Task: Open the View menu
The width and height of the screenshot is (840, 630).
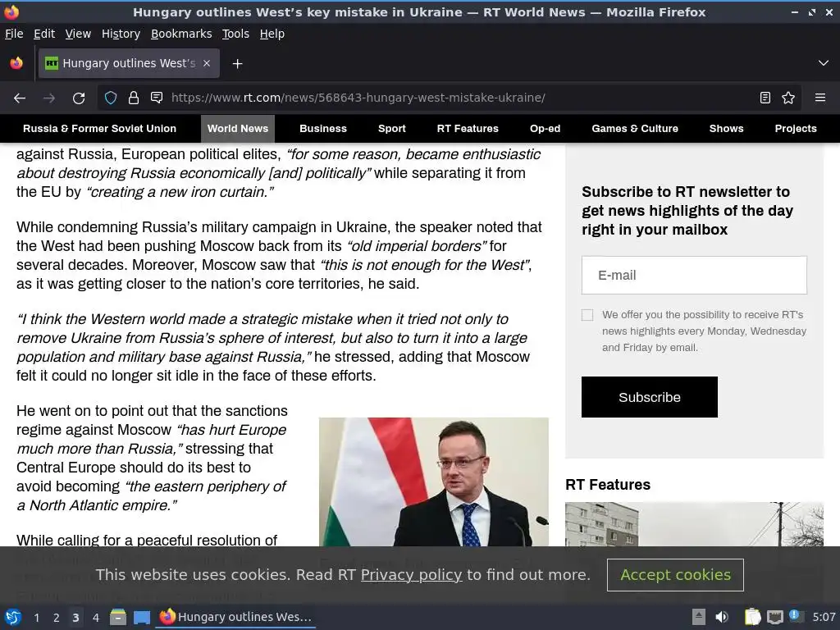Action: click(x=78, y=34)
